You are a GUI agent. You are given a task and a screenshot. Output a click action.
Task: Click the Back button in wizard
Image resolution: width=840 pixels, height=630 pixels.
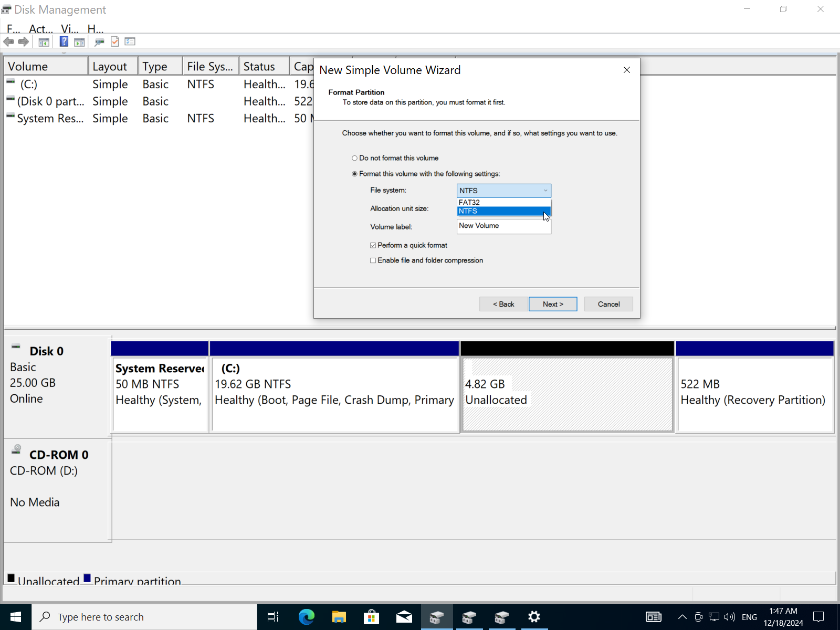(503, 304)
